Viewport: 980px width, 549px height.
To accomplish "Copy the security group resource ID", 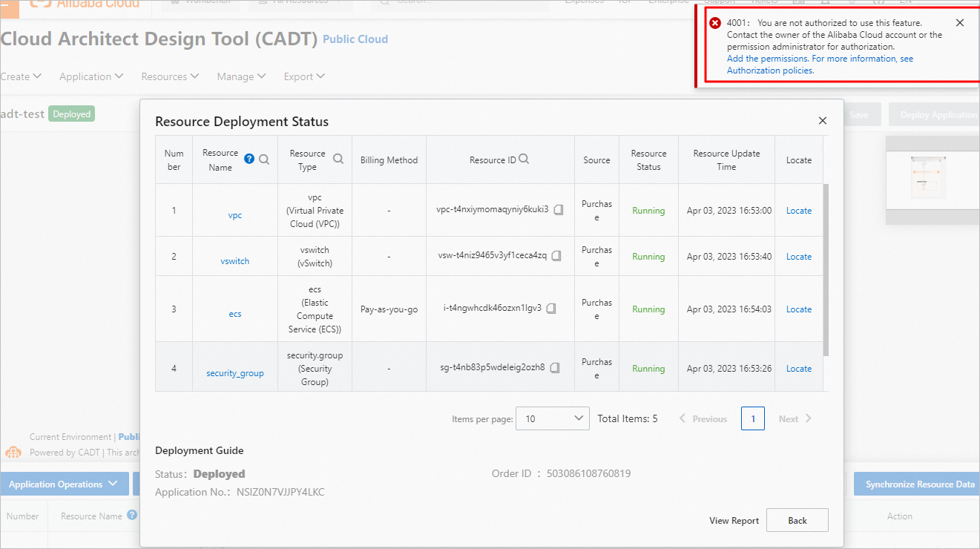I will tap(555, 367).
